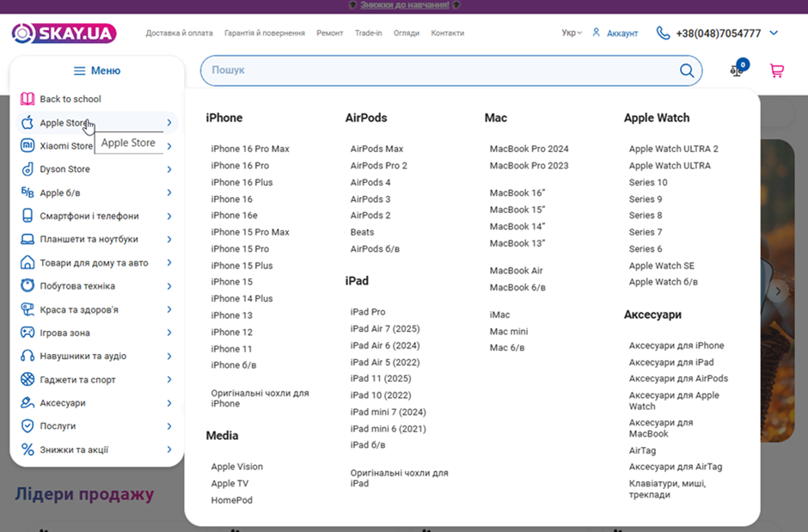Expand Побутова техніка submenu arrow
Image resolution: width=808 pixels, height=532 pixels.
coord(169,286)
